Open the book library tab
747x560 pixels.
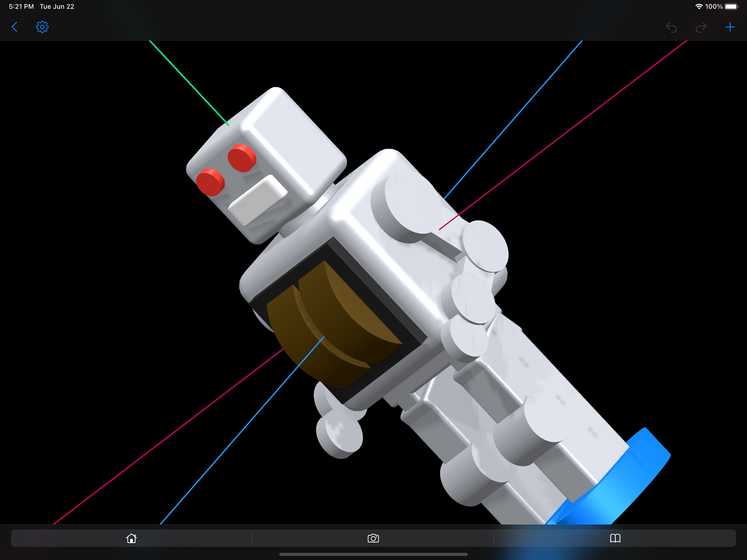[x=615, y=538]
